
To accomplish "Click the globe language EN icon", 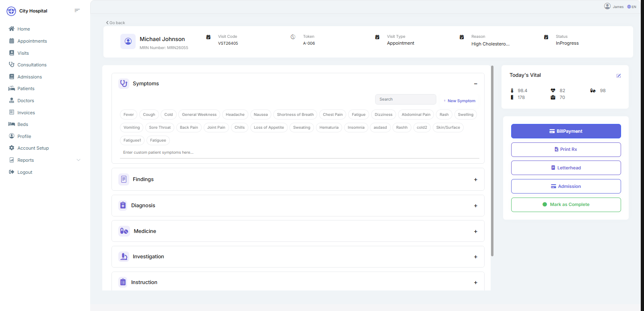I will pyautogui.click(x=629, y=7).
